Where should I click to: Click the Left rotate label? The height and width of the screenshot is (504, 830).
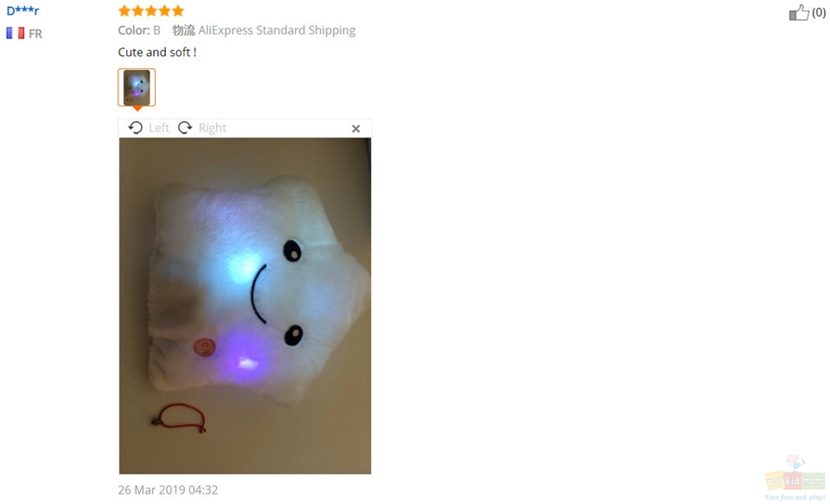(159, 128)
